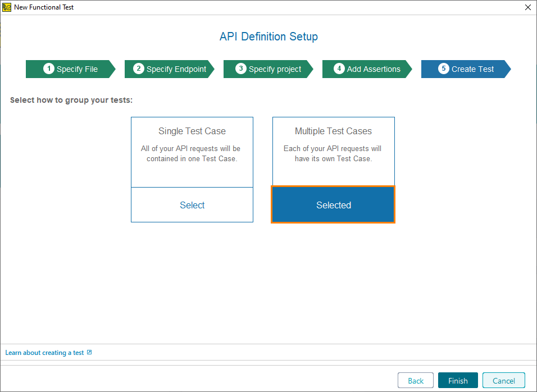Click the step 4 circle in Add Assertions
The height and width of the screenshot is (392, 537).
[339, 69]
